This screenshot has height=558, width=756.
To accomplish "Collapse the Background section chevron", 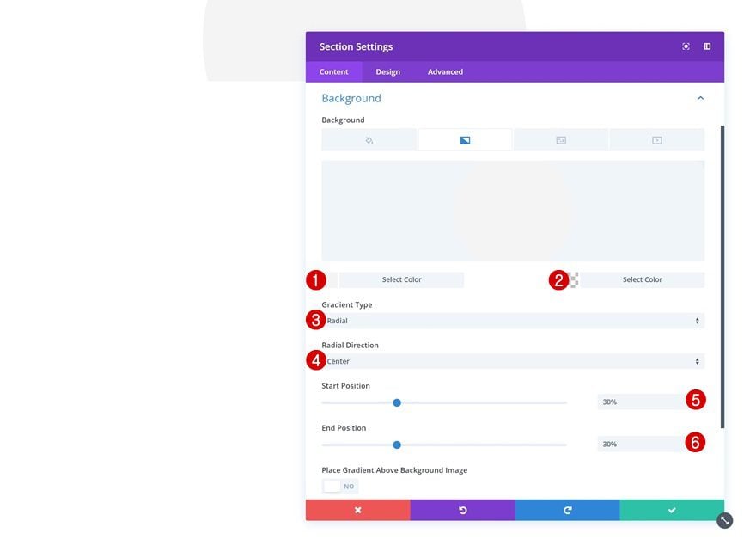I will coord(700,98).
